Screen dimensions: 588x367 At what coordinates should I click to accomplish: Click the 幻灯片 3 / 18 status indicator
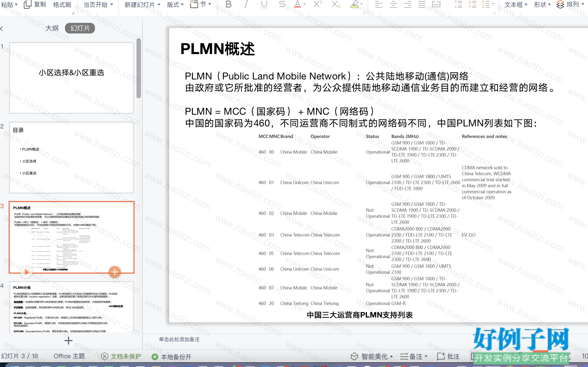click(x=19, y=356)
